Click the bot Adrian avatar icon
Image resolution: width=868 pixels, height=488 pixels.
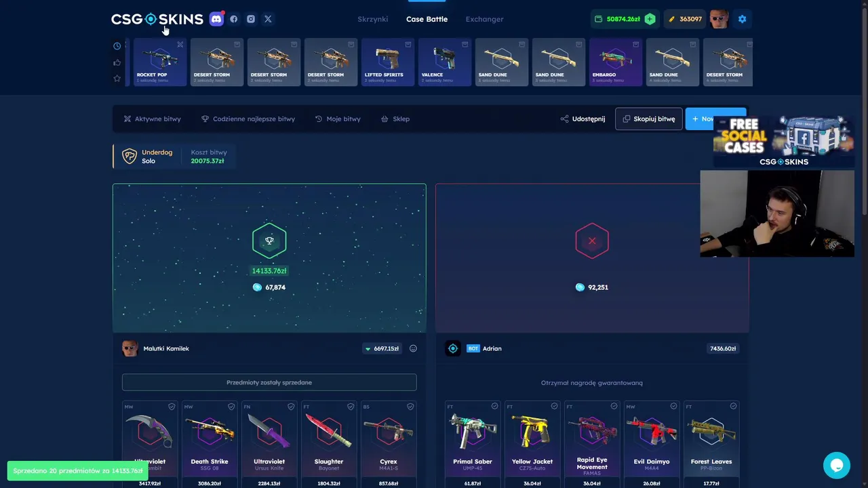(453, 348)
